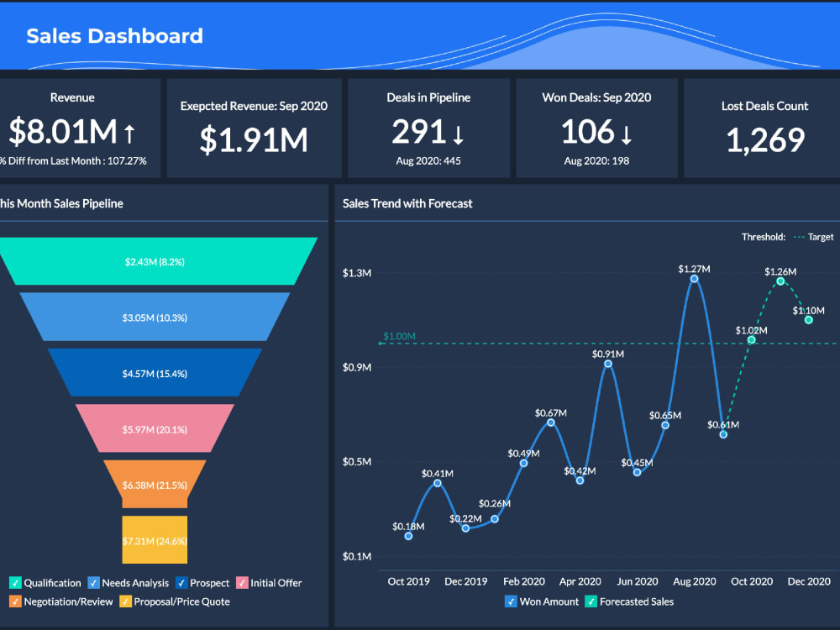Screen dimensions: 840x630
Task: Click the $7.31M (24.6%) funnel segment
Action: coord(155,540)
